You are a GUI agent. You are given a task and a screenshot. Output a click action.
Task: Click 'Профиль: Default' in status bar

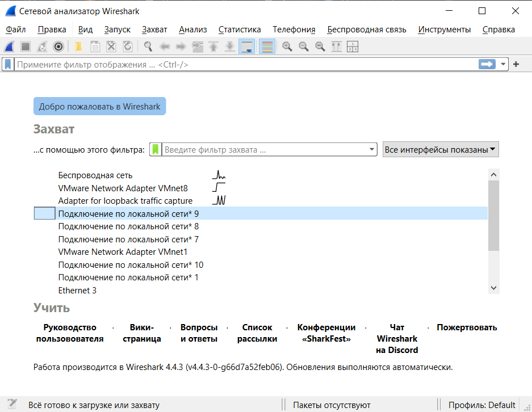pos(482,405)
